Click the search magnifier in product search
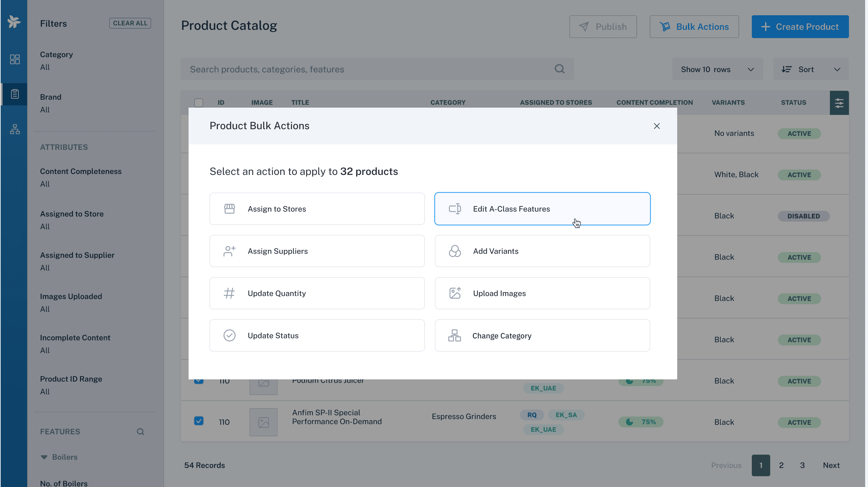 point(559,69)
